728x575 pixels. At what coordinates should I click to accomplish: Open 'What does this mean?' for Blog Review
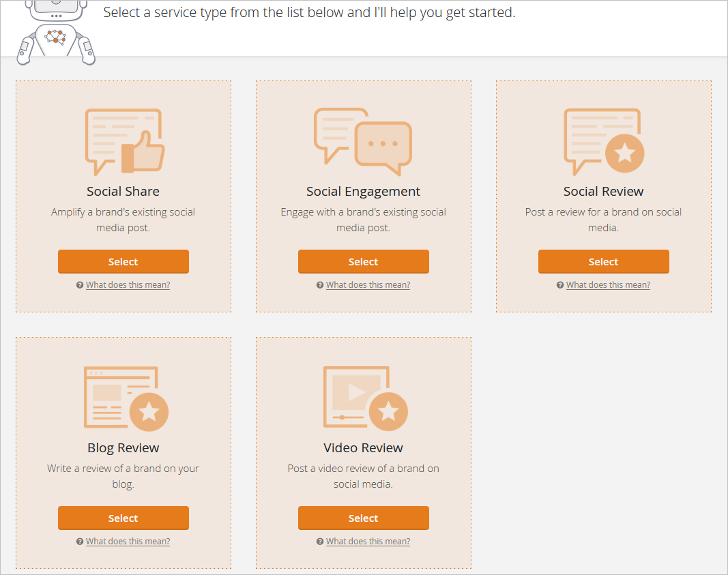128,542
